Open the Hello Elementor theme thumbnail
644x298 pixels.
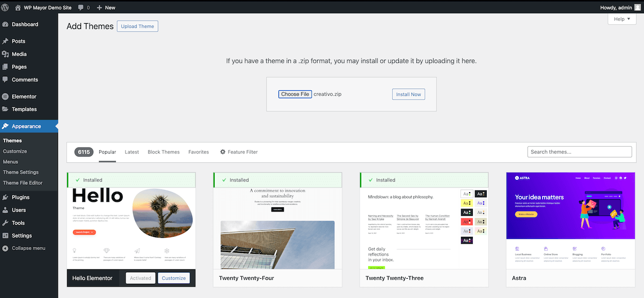click(x=131, y=228)
